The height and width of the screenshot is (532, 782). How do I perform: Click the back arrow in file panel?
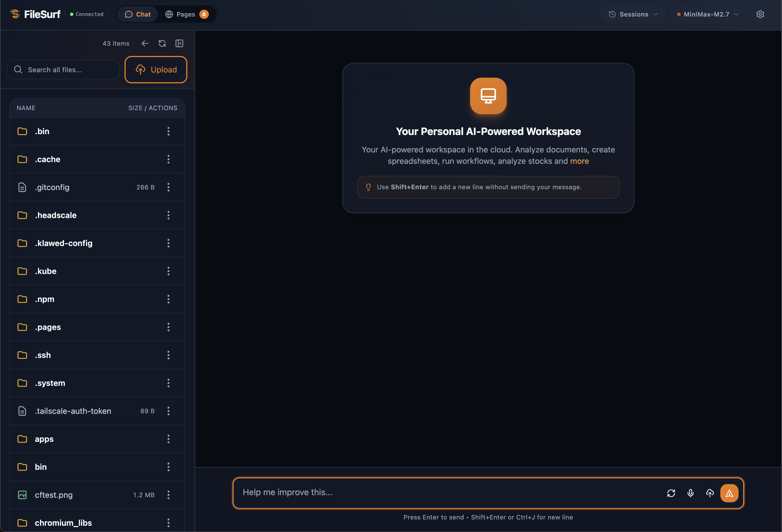click(145, 43)
